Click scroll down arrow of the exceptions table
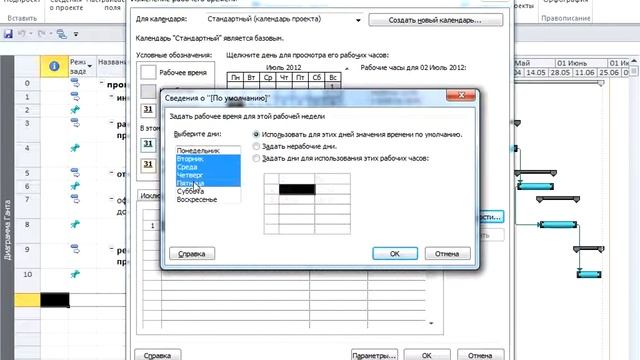640x360 pixels. [431, 323]
